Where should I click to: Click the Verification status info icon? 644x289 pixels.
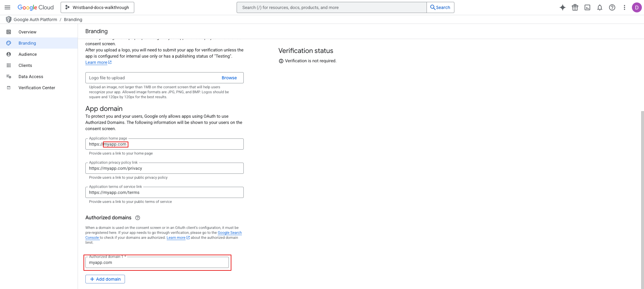281,61
